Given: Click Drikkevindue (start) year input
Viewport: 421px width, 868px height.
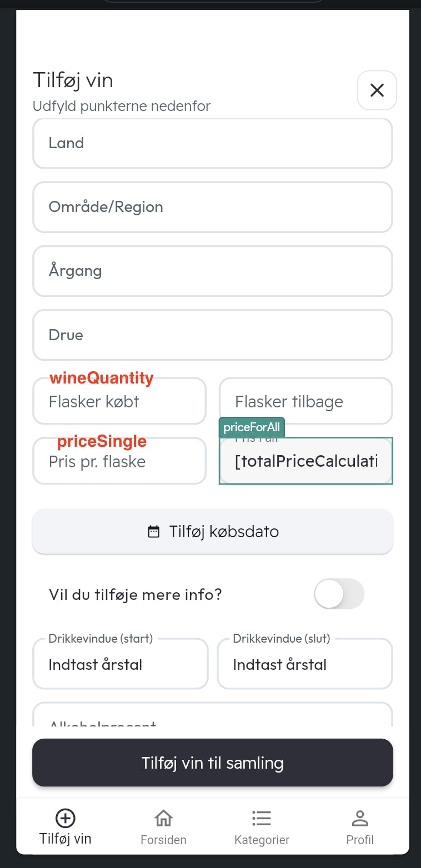Looking at the screenshot, I should [121, 664].
